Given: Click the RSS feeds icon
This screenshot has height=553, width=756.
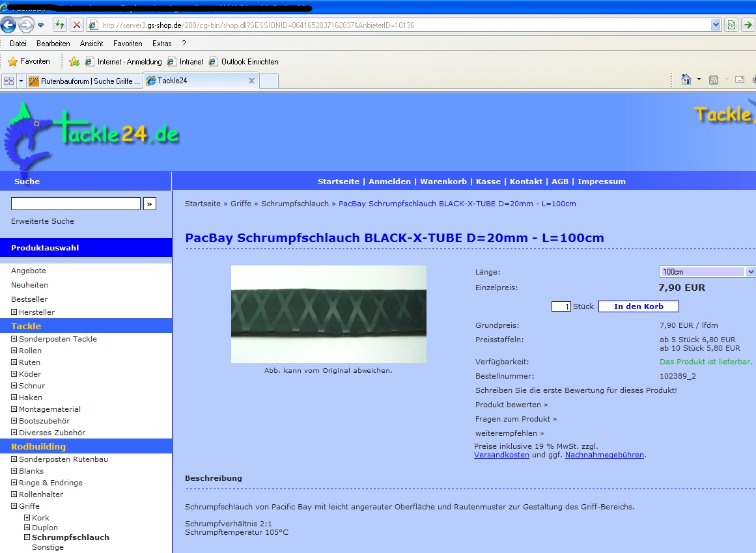Looking at the screenshot, I should [x=714, y=79].
